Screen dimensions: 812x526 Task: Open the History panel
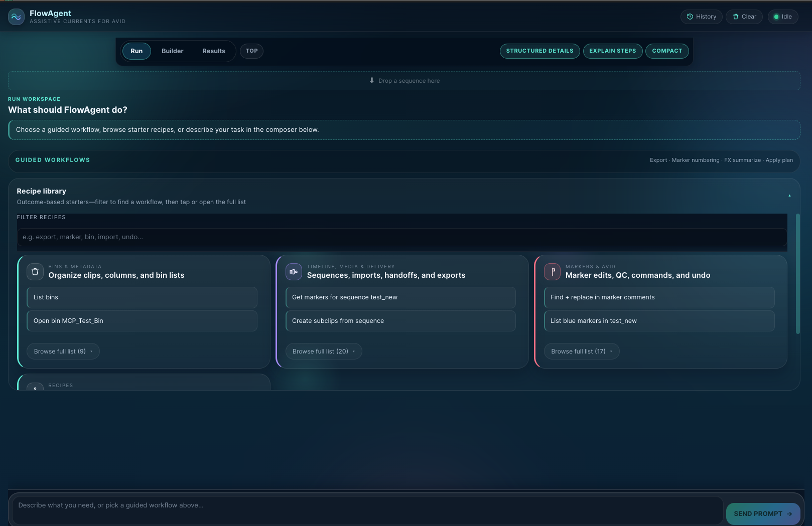[701, 17]
